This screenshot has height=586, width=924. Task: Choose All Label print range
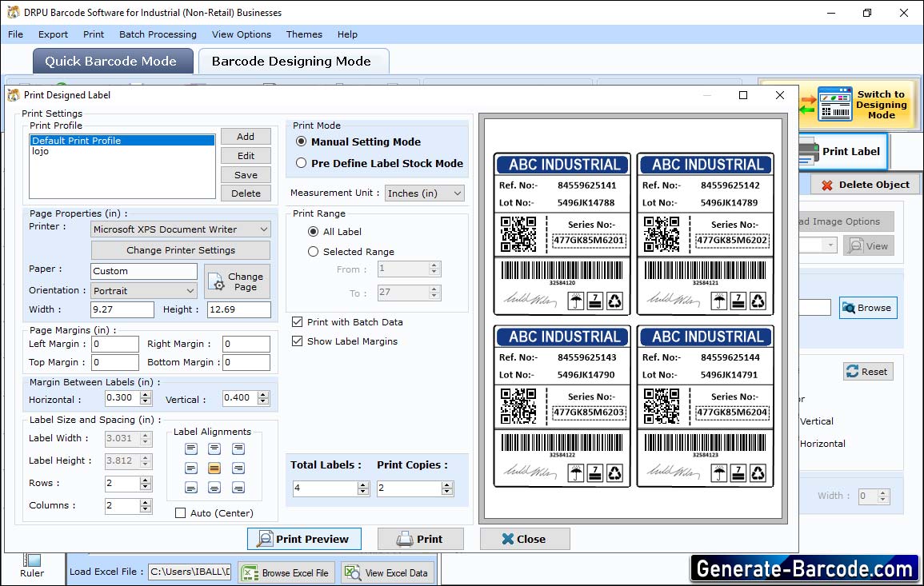click(314, 232)
